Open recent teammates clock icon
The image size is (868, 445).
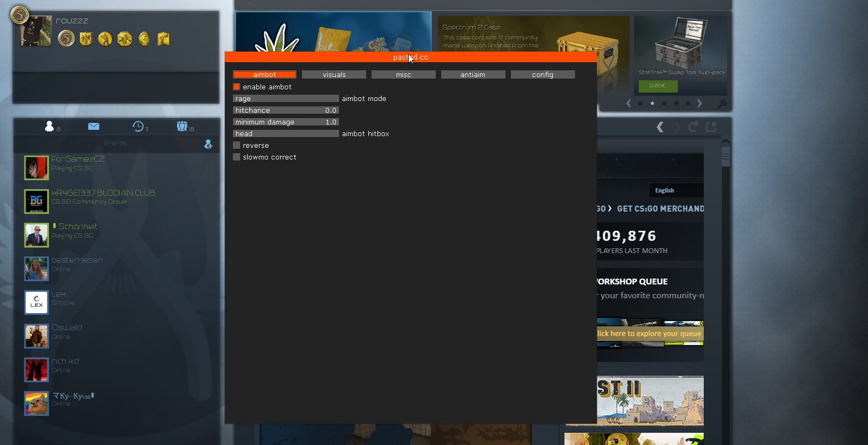[x=138, y=126]
